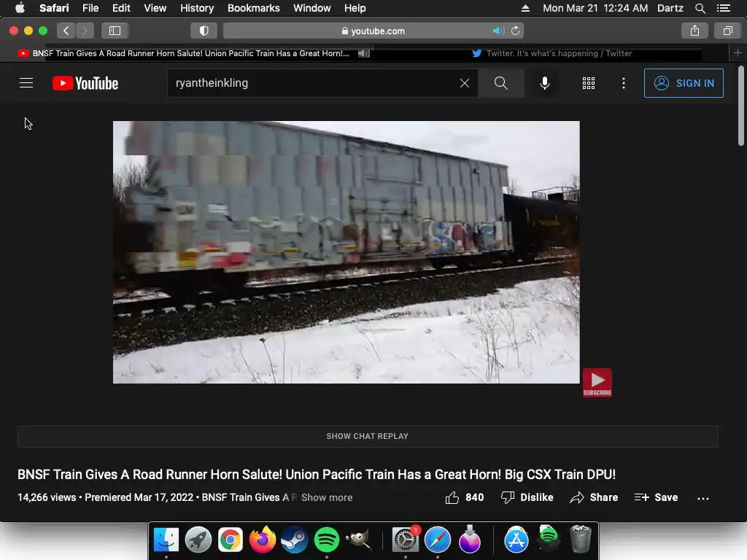Add a new Safari tab
Image resolution: width=747 pixels, height=560 pixels.
tap(738, 53)
